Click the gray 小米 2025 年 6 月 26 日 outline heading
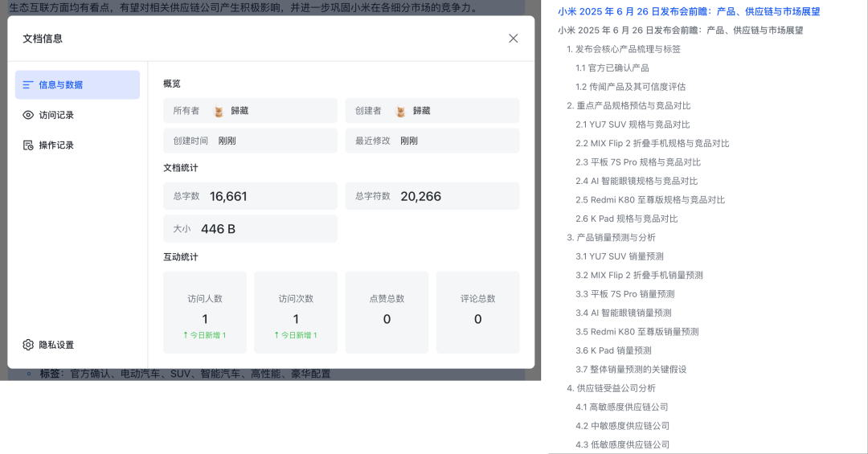 [681, 31]
